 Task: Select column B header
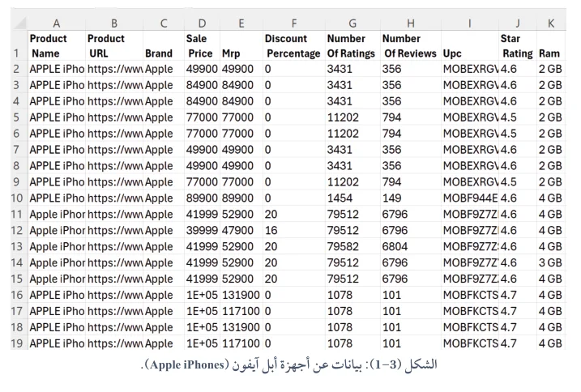pyautogui.click(x=114, y=23)
